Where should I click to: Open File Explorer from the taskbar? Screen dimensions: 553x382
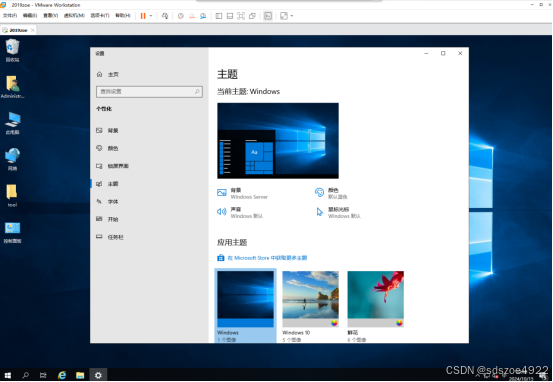[x=80, y=375]
